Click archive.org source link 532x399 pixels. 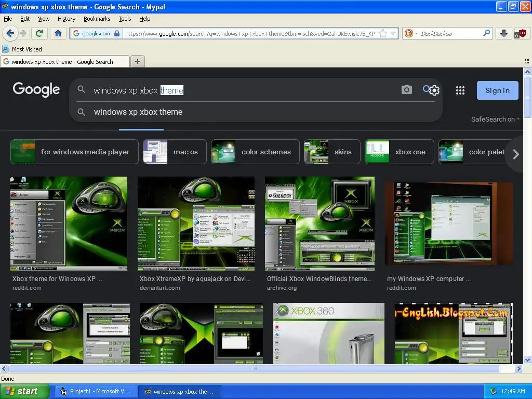click(282, 288)
